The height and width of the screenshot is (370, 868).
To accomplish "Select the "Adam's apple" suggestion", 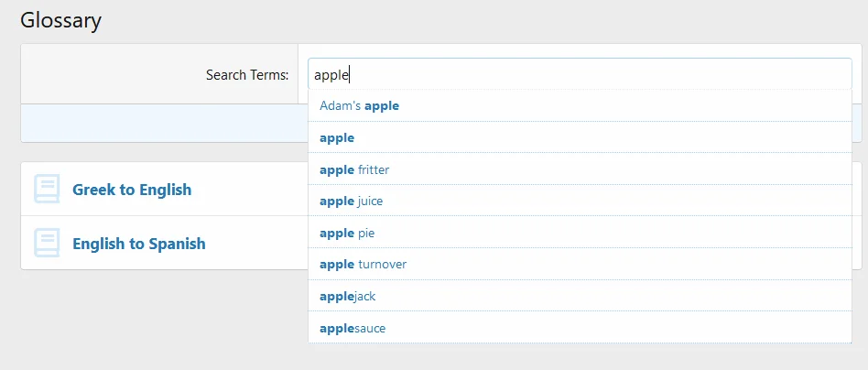I will click(x=359, y=105).
